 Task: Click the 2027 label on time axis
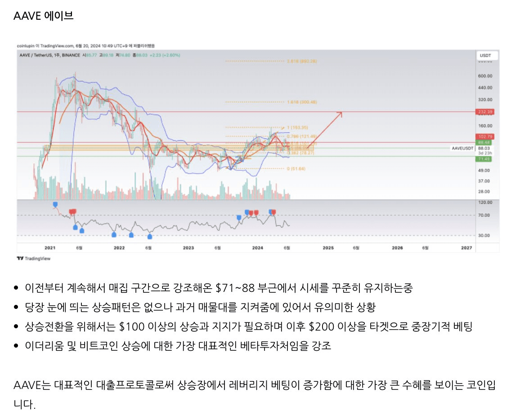(466, 248)
